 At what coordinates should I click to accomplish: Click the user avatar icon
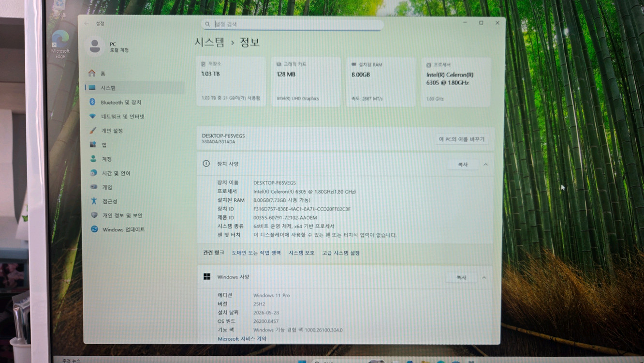coord(95,46)
